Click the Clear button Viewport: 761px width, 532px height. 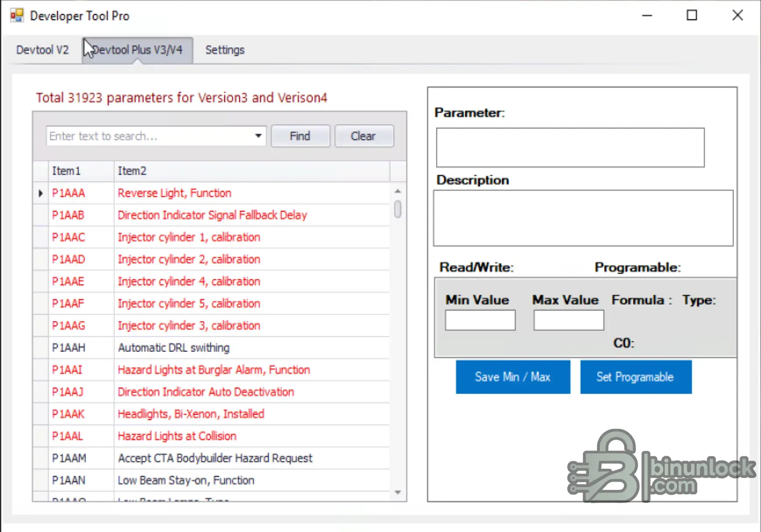[x=363, y=136]
